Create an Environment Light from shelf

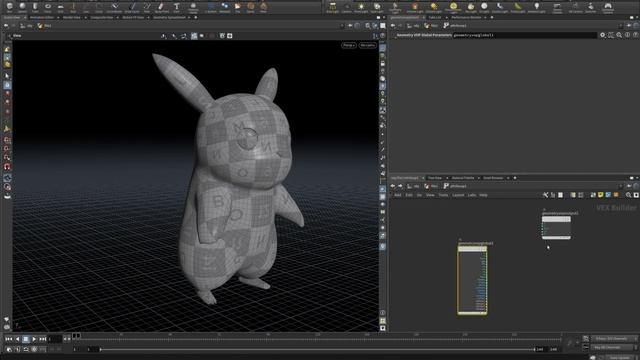pos(453,7)
